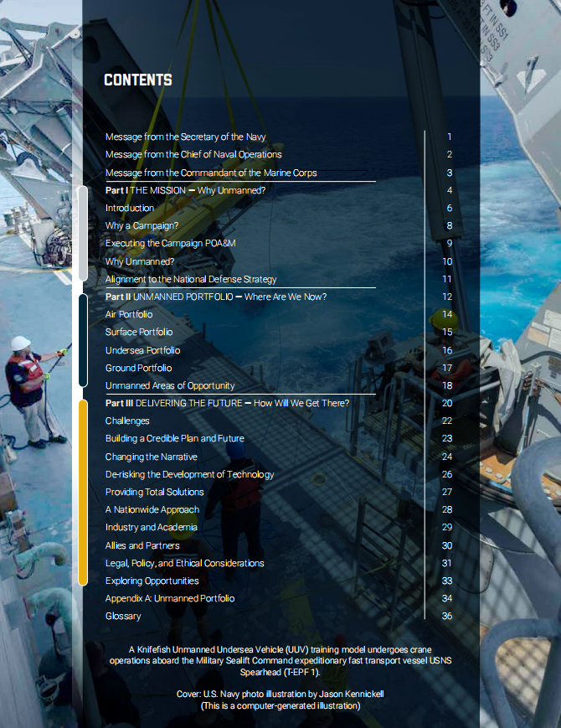This screenshot has height=728, width=561.
Task: Select the 'Introduction' contents entry
Action: (130, 208)
